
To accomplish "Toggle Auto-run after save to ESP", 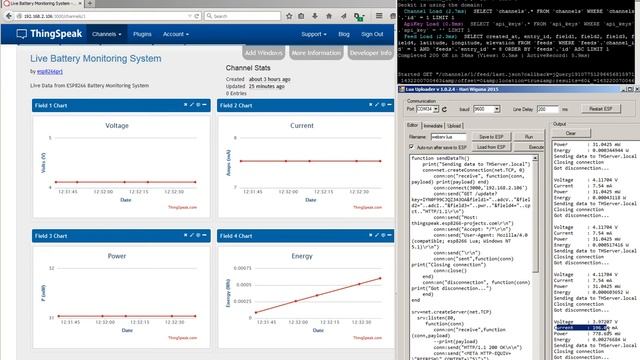I will pos(411,147).
